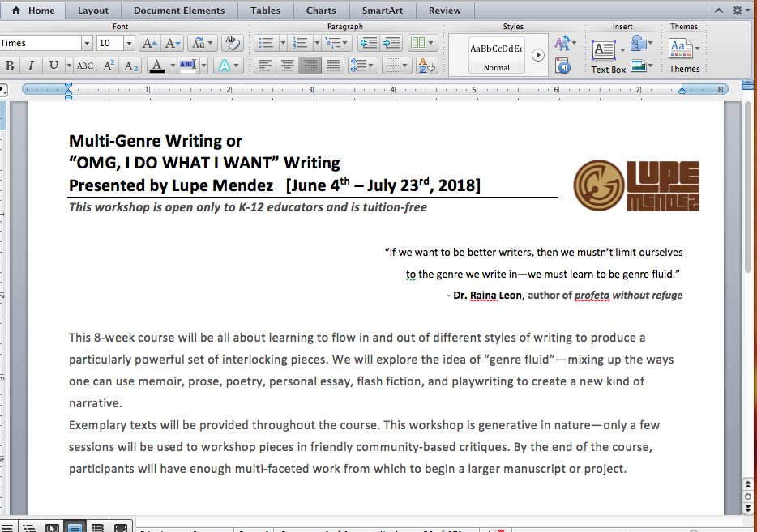Click the Change Case Aa icon
This screenshot has height=532, width=757.
point(202,44)
